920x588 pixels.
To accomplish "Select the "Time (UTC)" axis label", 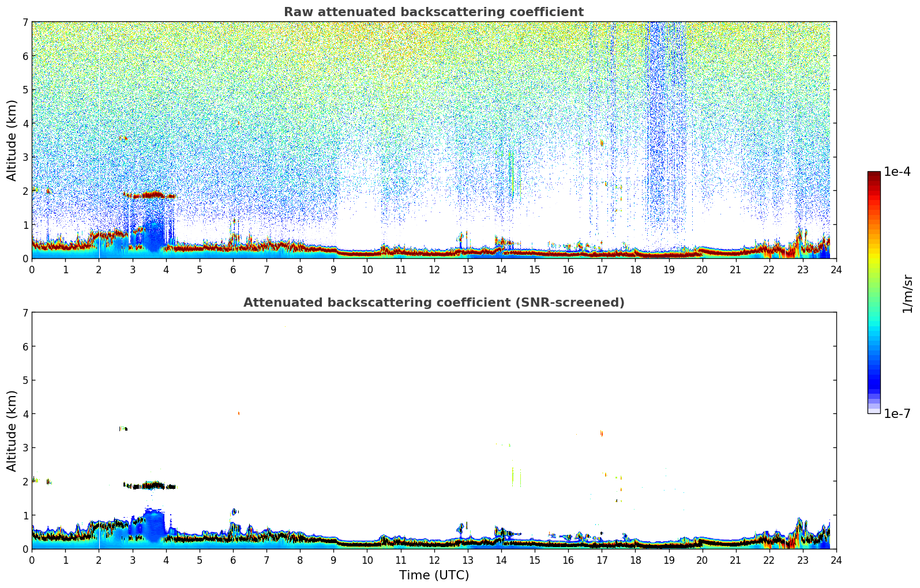I will (434, 575).
